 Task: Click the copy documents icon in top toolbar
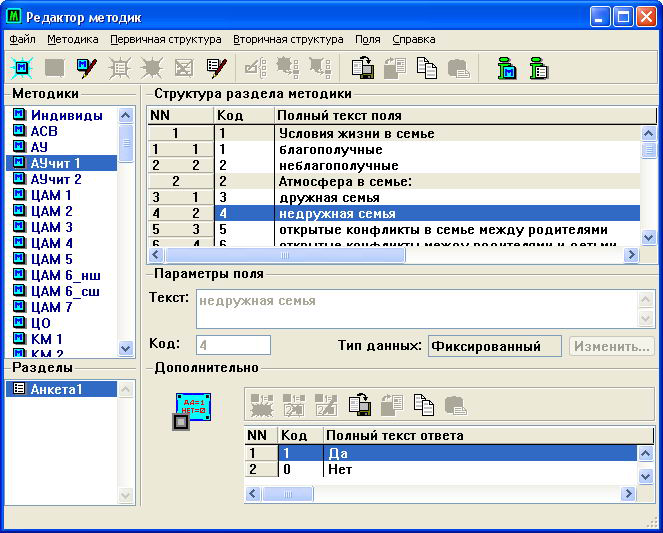pyautogui.click(x=427, y=68)
